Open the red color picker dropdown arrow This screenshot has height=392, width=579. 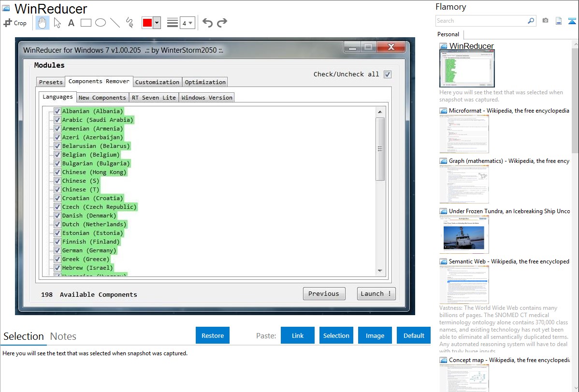(x=157, y=23)
